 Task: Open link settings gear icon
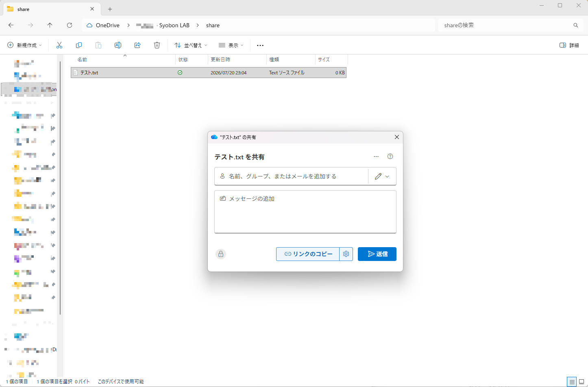tap(346, 254)
